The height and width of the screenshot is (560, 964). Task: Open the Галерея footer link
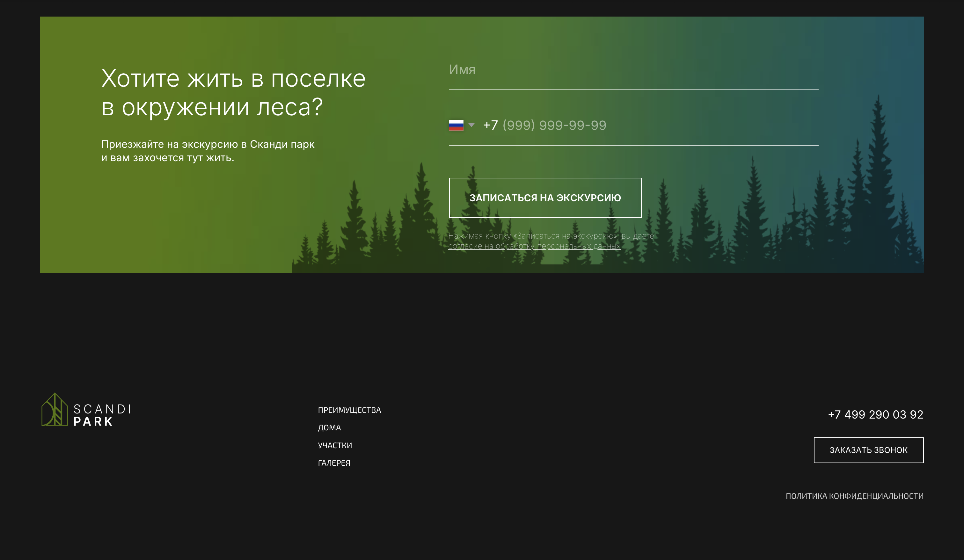[x=334, y=463]
